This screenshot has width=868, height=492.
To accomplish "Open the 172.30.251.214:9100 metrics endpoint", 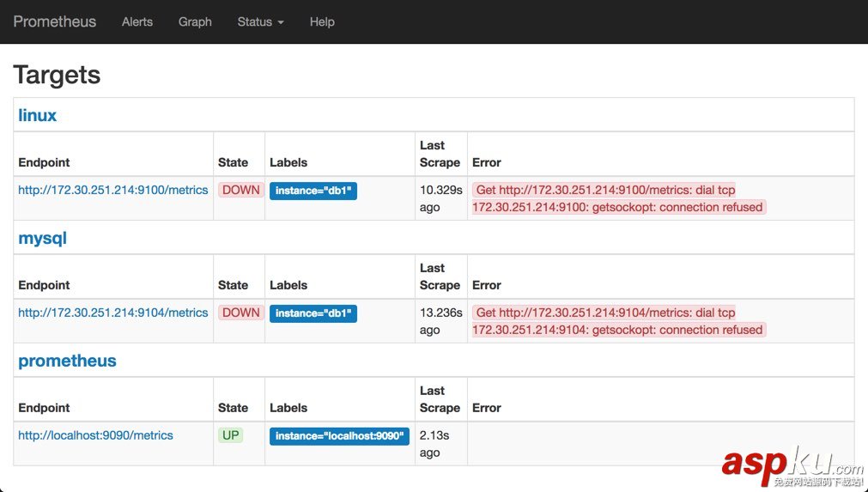I will [x=113, y=190].
